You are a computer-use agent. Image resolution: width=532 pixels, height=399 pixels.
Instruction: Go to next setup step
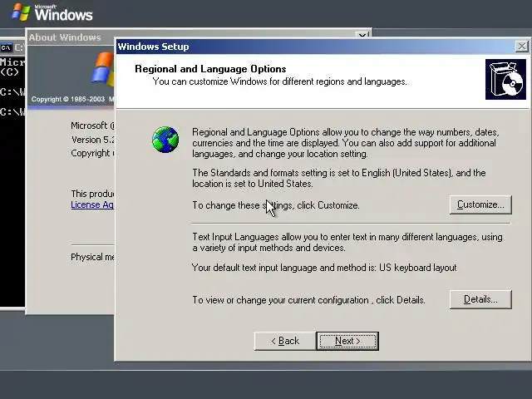click(347, 341)
